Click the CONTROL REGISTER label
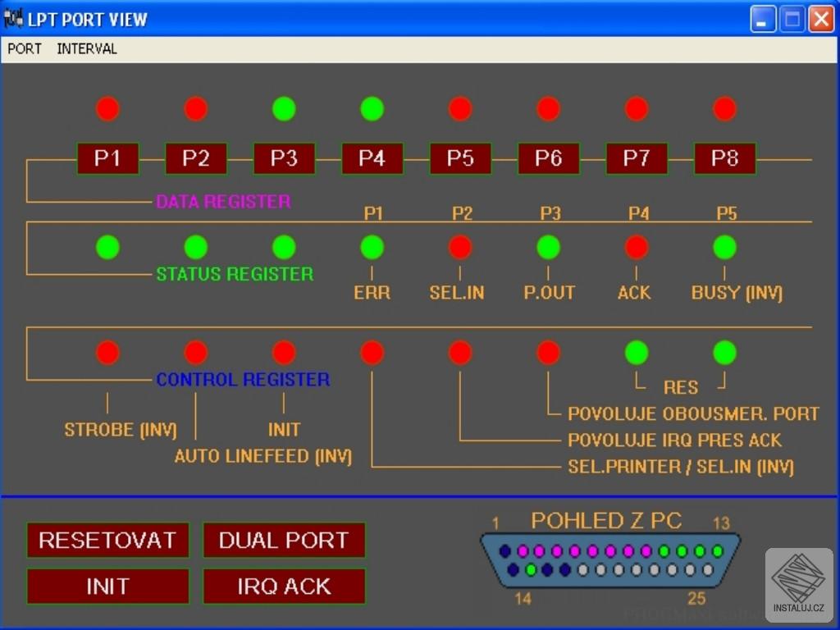The height and width of the screenshot is (630, 840). click(243, 380)
